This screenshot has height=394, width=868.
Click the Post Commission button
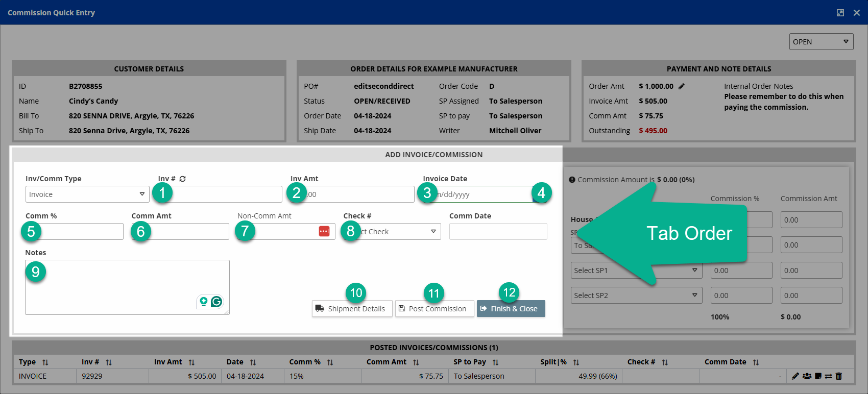[434, 309]
